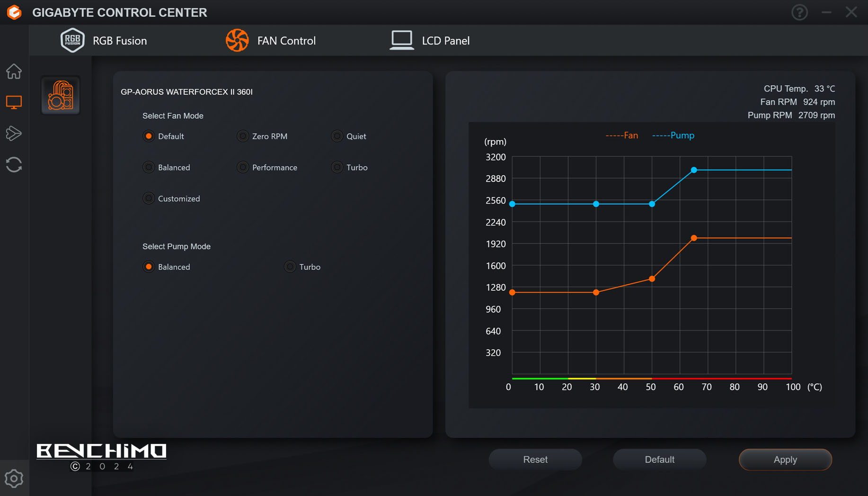Open the Home icon in sidebar
This screenshot has width=868, height=496.
point(14,72)
